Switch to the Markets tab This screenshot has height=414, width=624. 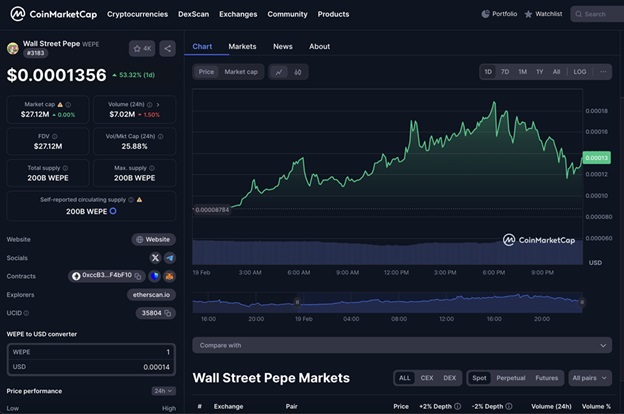point(242,47)
